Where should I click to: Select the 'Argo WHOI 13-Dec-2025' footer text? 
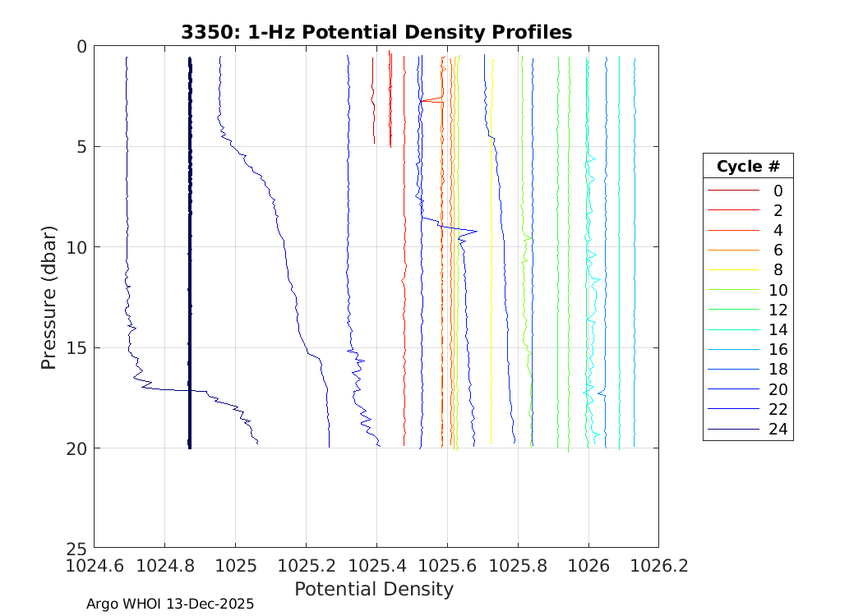(x=170, y=604)
